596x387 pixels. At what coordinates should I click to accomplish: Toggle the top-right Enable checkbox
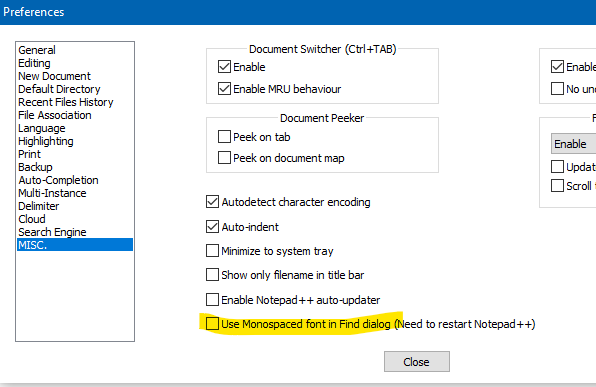pyautogui.click(x=557, y=67)
